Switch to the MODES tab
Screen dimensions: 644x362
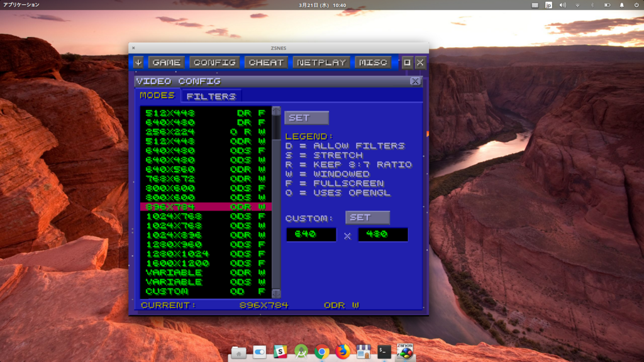click(157, 96)
